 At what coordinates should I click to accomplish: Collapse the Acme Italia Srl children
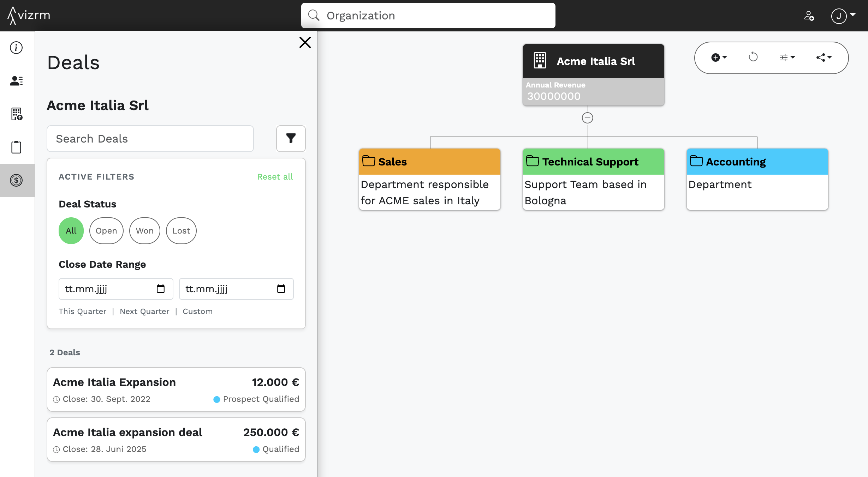(x=588, y=118)
